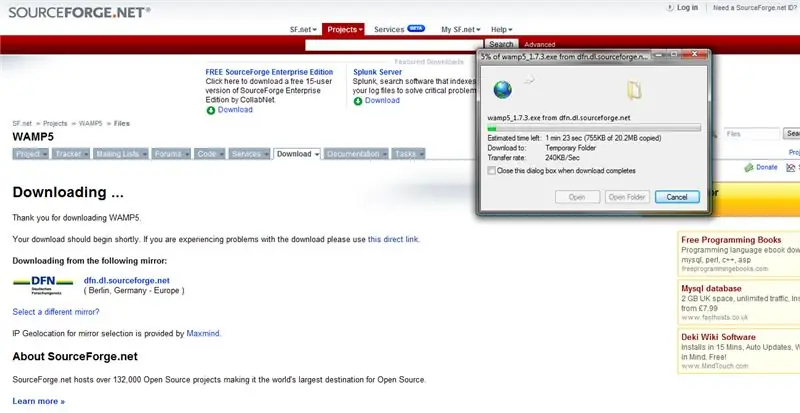
Task: Click the Cancel button in download dialog
Action: click(677, 197)
